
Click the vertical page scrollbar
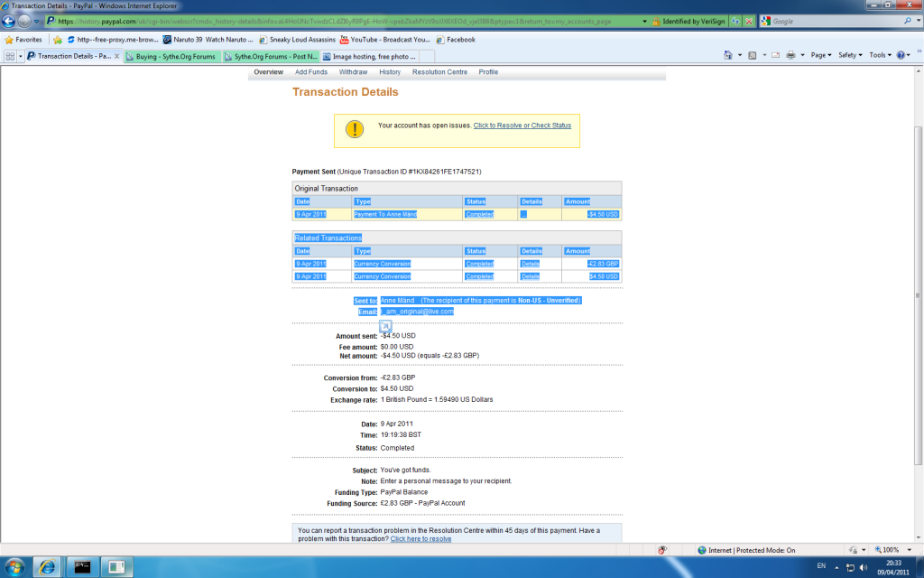918,295
